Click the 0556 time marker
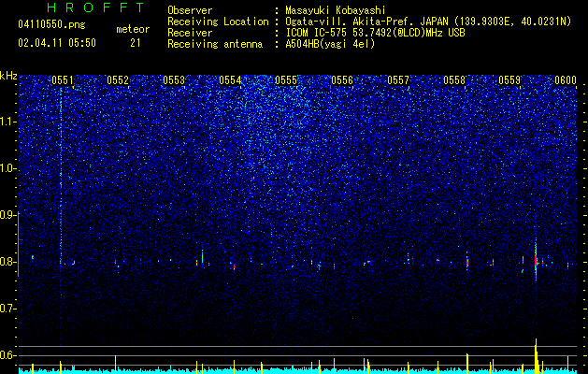Screen dimensions: 588x374 tap(342, 80)
